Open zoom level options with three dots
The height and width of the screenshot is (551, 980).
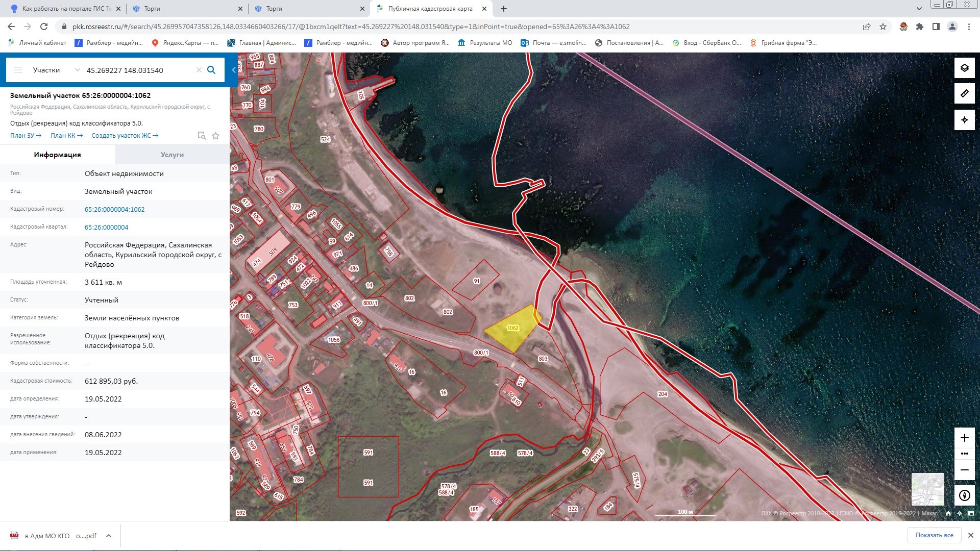(x=964, y=454)
